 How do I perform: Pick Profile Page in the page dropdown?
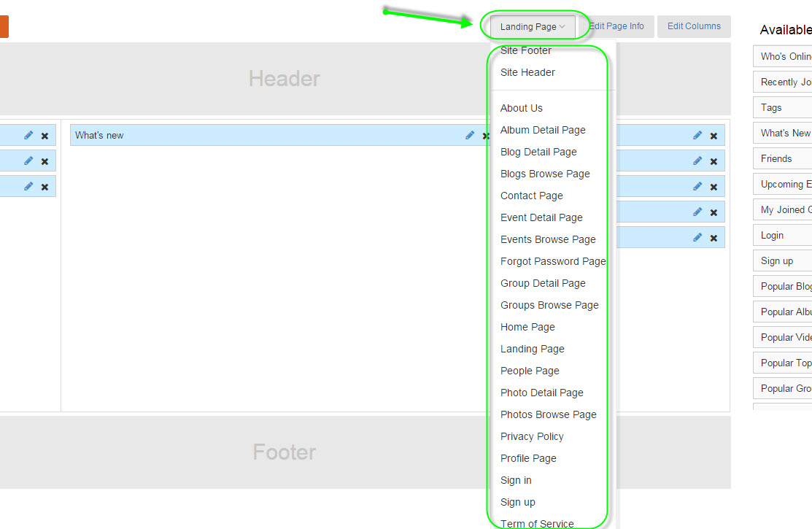(x=528, y=458)
